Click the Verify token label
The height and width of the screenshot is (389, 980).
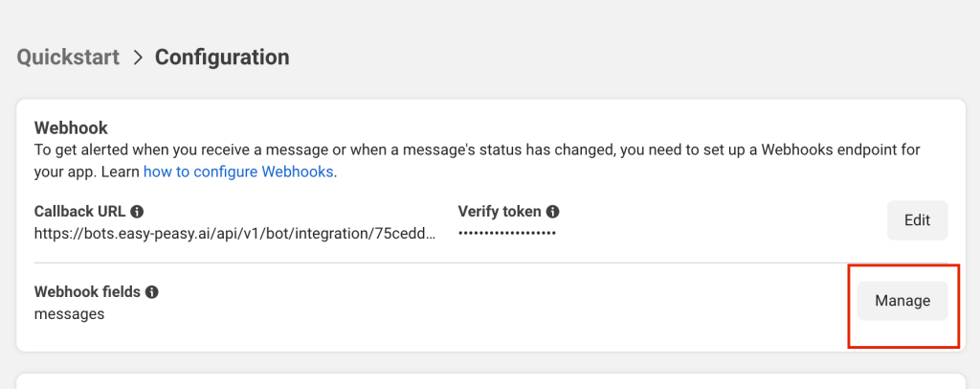(500, 212)
